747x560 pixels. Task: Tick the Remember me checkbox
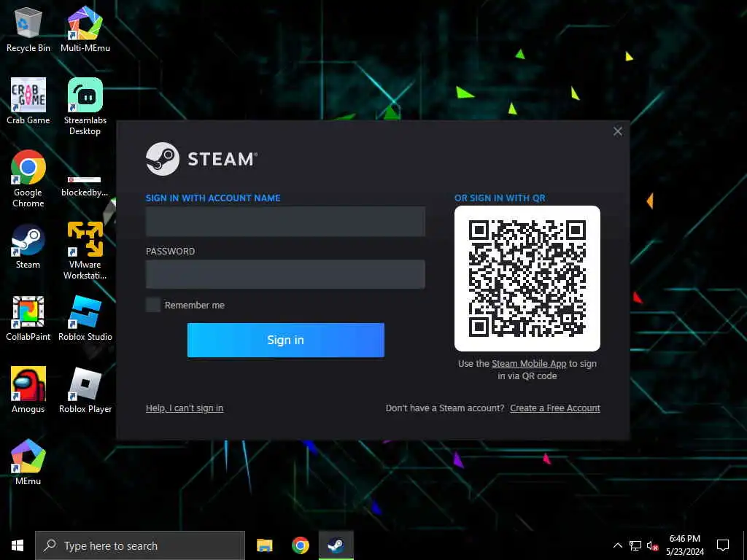(153, 305)
